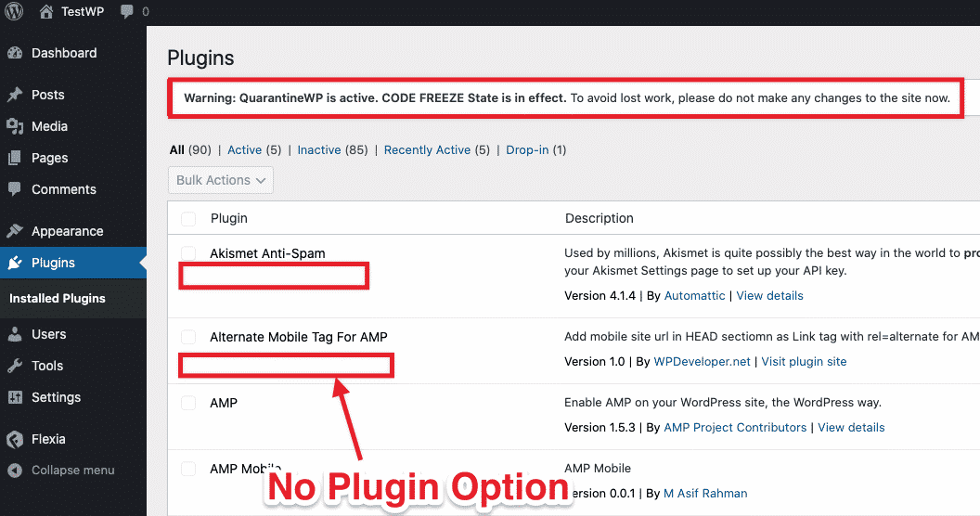Click the Appearance paintbrush icon

[15, 231]
